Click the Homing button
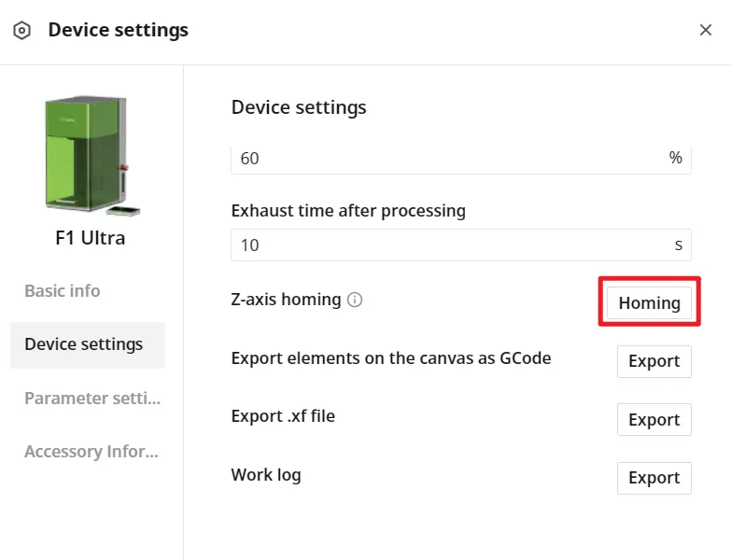The width and height of the screenshot is (731, 560). [x=649, y=302]
